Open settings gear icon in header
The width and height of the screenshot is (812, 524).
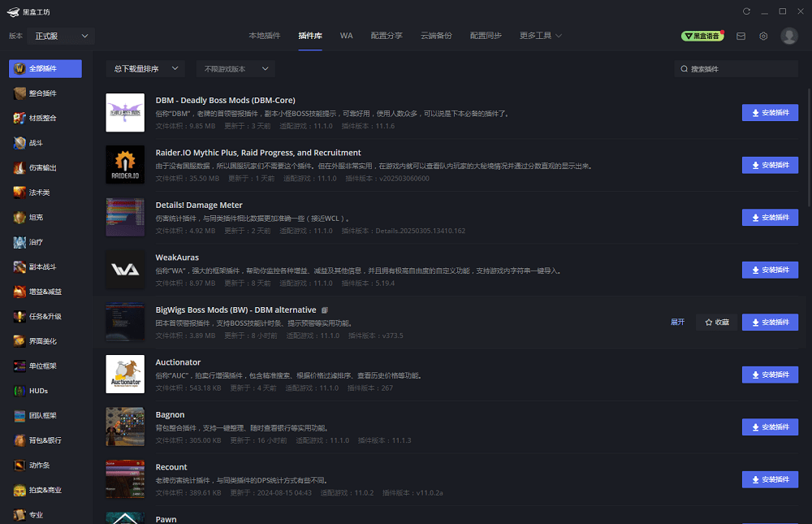[763, 36]
